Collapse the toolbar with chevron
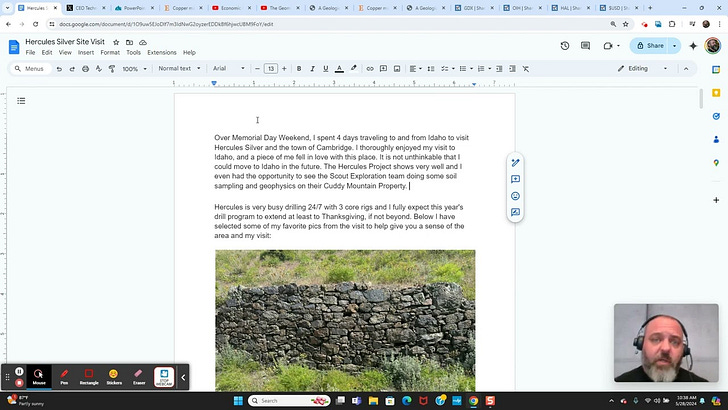 tap(686, 69)
